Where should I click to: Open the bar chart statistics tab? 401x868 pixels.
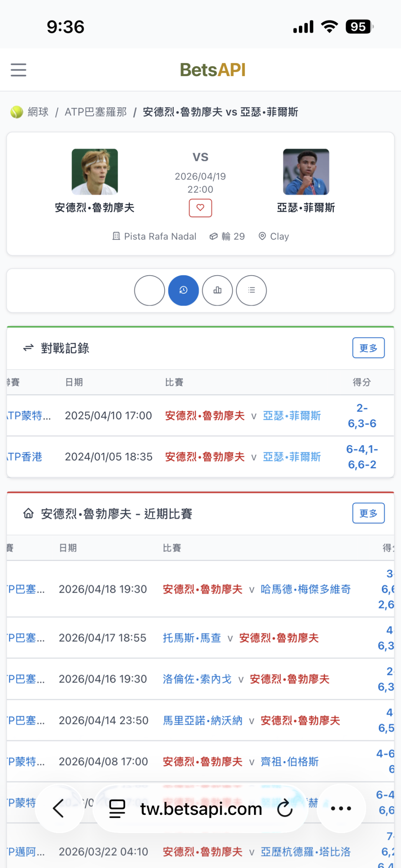tap(218, 290)
